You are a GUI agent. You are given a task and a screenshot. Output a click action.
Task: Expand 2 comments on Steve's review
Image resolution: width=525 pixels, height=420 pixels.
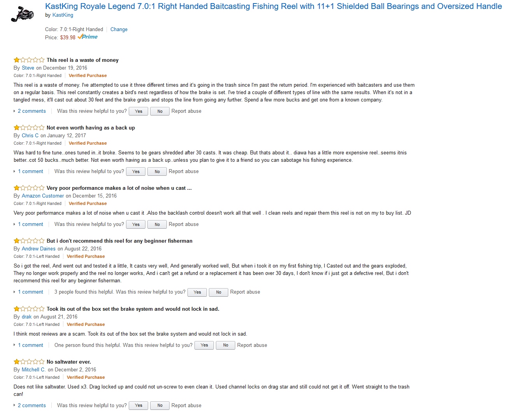[31, 111]
